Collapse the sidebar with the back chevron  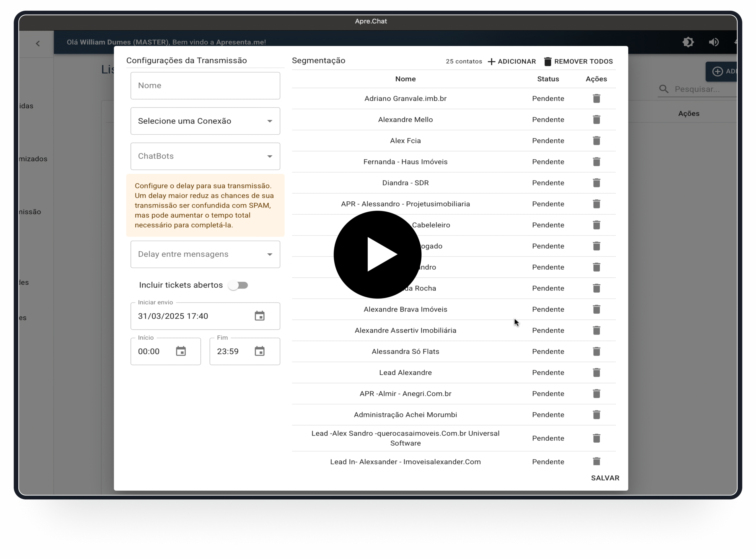(x=37, y=43)
